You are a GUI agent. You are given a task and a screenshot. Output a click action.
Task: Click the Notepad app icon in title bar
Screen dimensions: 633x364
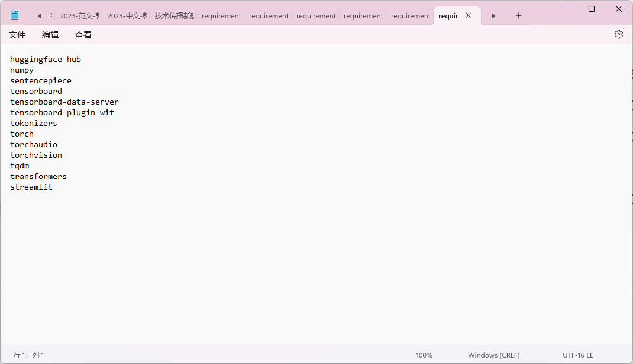[x=15, y=15]
